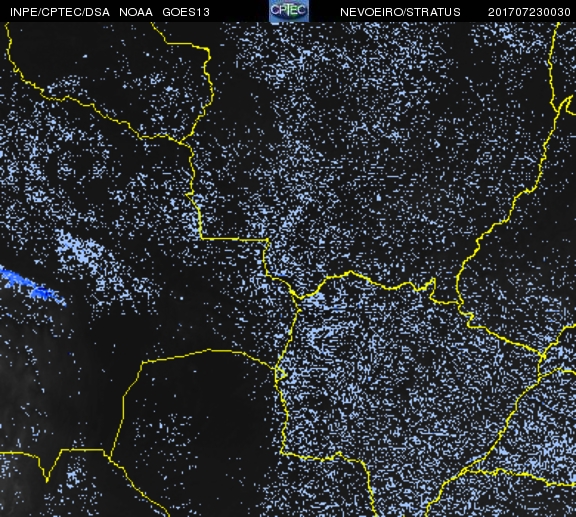Click the square notch in the yellow border
This screenshot has width=576, height=517.
(433, 285)
